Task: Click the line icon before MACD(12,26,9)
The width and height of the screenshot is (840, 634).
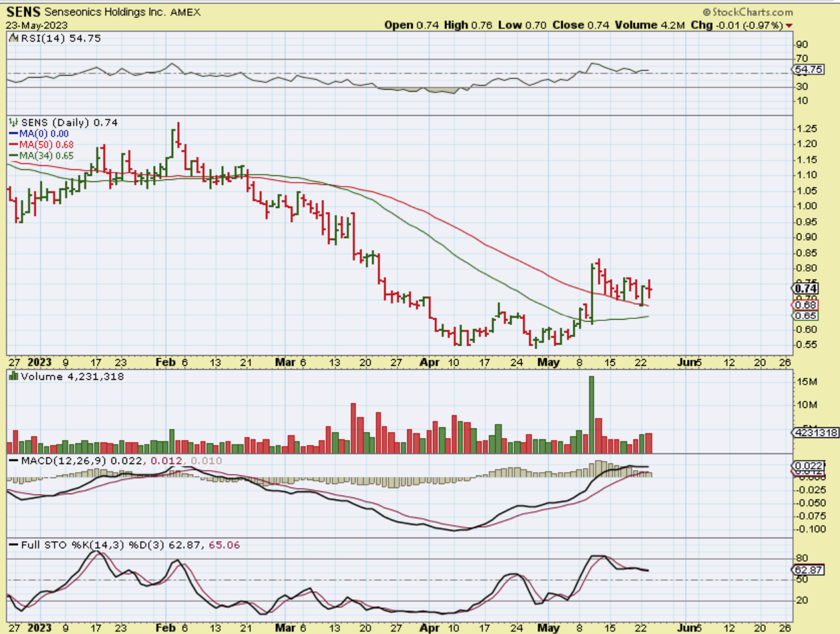Action: (13, 461)
